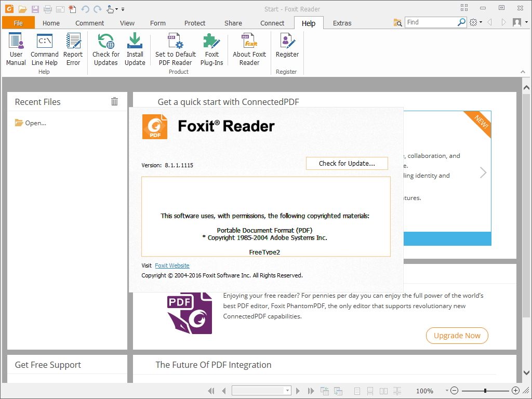The width and height of the screenshot is (532, 399).
Task: Switch to the Comment tab
Action: click(x=89, y=23)
